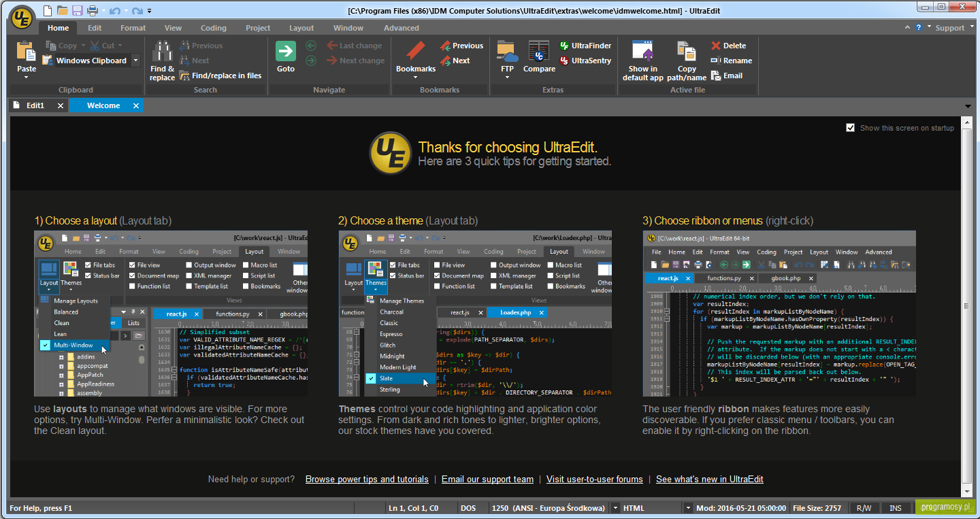The image size is (980, 519).
Task: Close the Edit1 file tab
Action: 60,105
